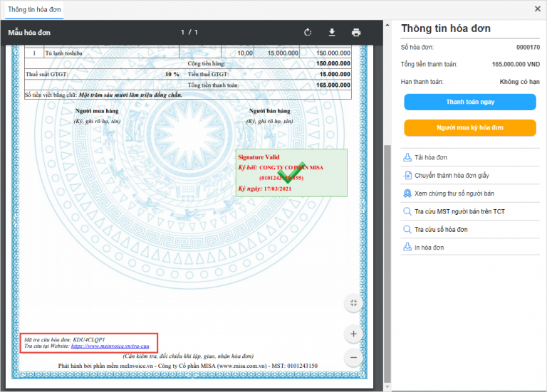Click the Signature Valid stamp box
Viewport: 547px width, 392px height.
(x=291, y=173)
